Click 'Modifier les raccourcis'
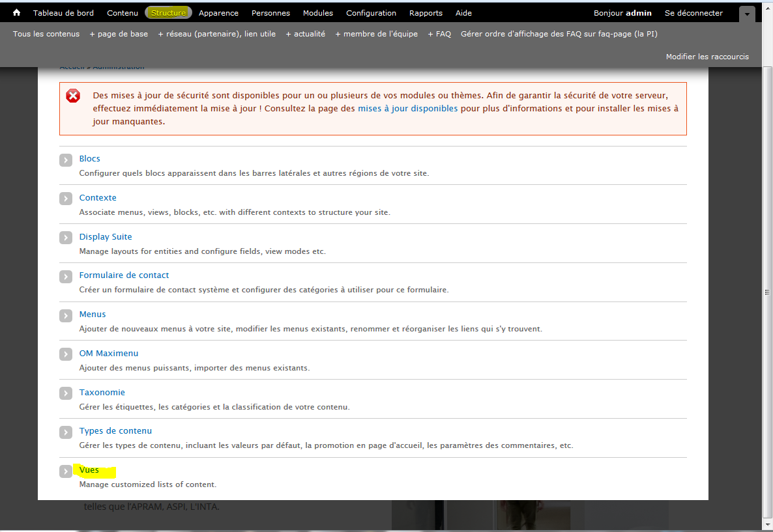The image size is (773, 532). point(707,57)
